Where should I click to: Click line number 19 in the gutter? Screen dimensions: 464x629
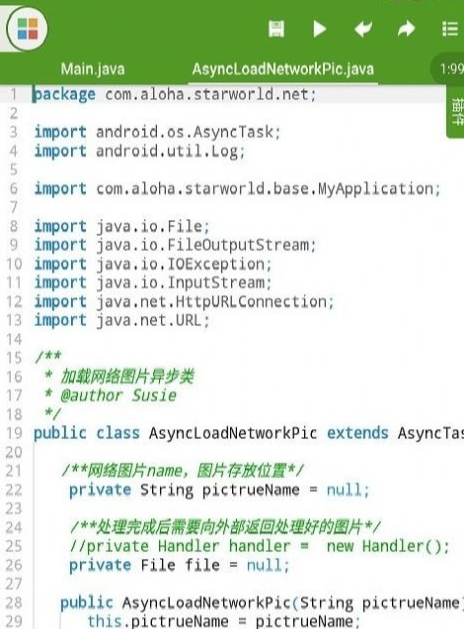14,433
